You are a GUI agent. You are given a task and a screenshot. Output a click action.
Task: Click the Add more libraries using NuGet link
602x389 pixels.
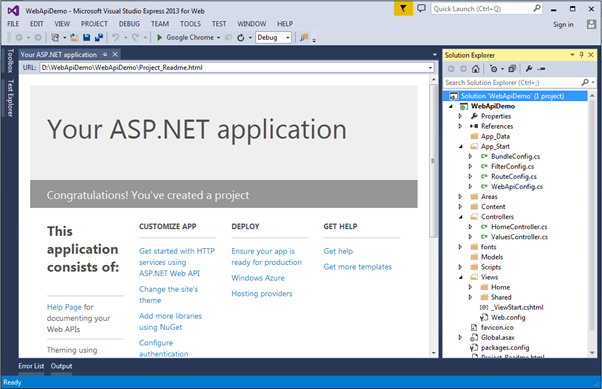click(x=170, y=322)
